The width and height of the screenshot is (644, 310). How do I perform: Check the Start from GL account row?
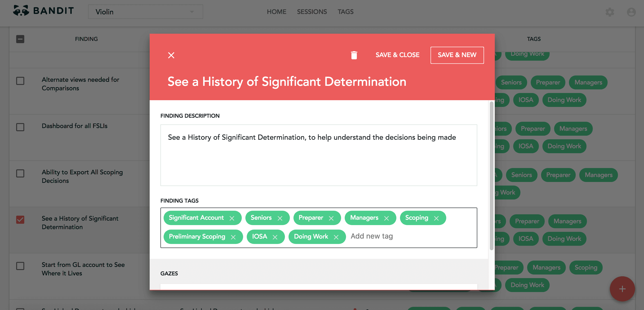click(x=20, y=266)
